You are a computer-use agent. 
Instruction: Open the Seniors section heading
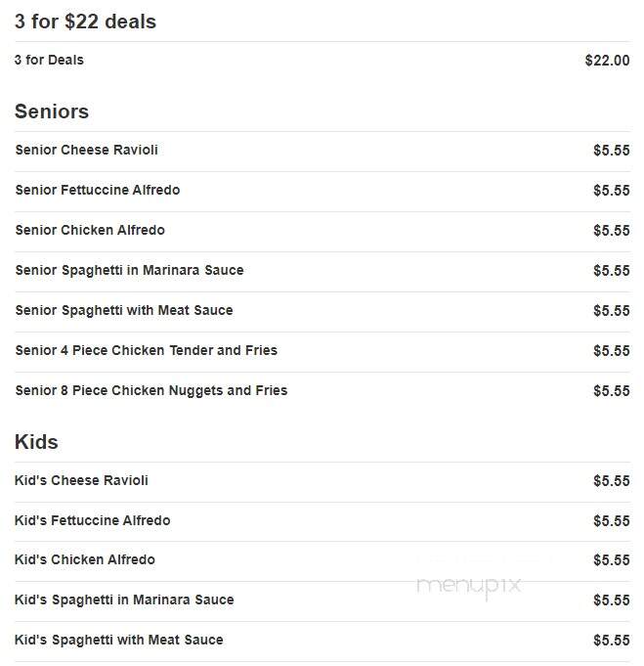tap(52, 111)
